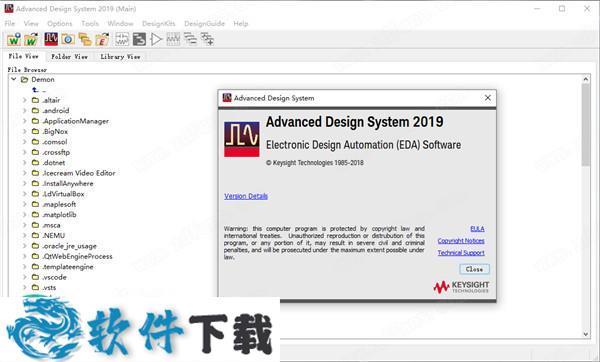Click the .vscode folder icon
Screen dimensions: 600x362
[x=36, y=277]
